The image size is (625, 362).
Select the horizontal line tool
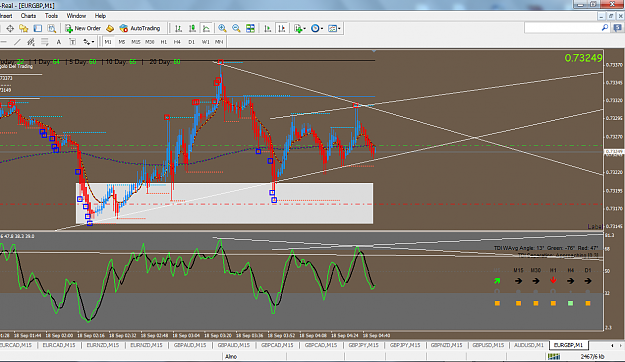pos(3,42)
